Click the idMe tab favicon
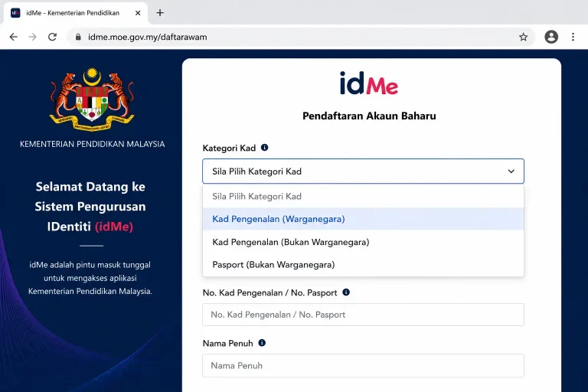This screenshot has height=392, width=588. coord(15,13)
